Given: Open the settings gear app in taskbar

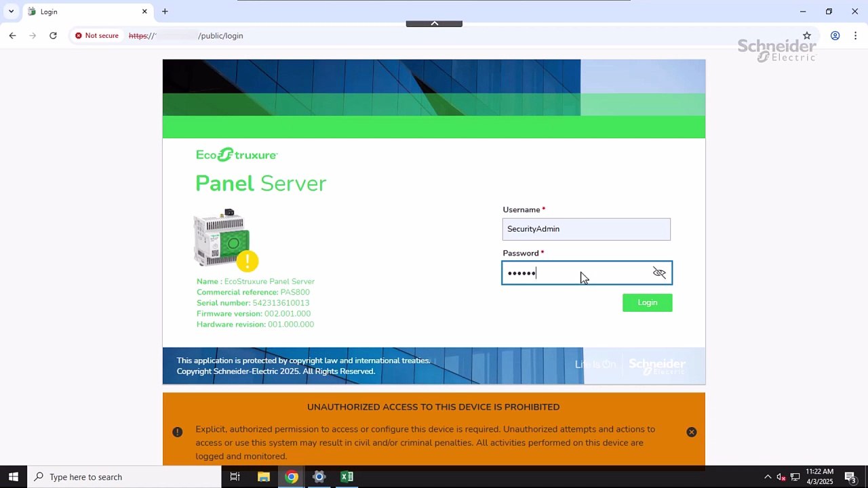Looking at the screenshot, I should (x=319, y=476).
